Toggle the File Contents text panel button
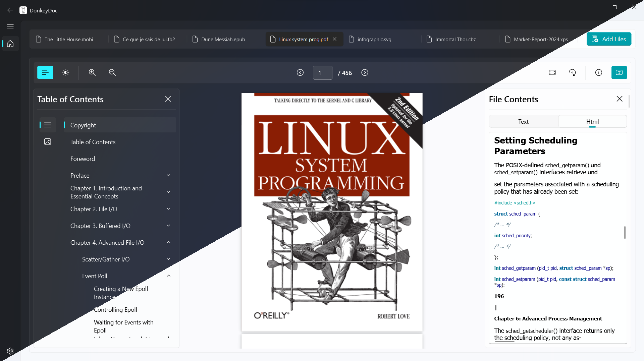This screenshot has width=644, height=362. pos(619,72)
